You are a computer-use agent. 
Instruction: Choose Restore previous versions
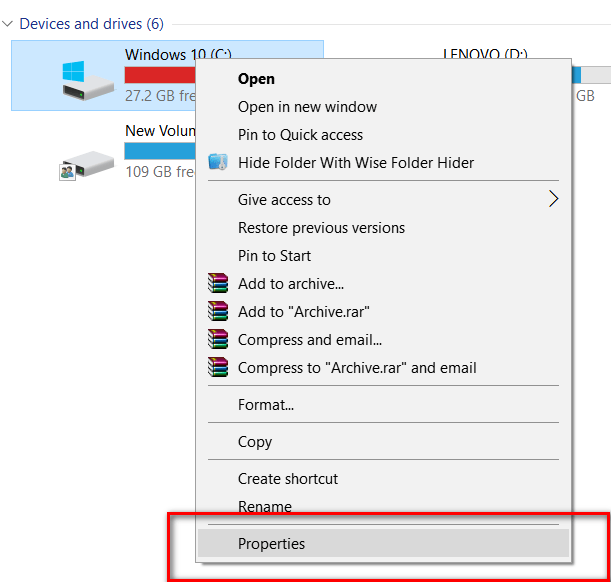point(383,228)
